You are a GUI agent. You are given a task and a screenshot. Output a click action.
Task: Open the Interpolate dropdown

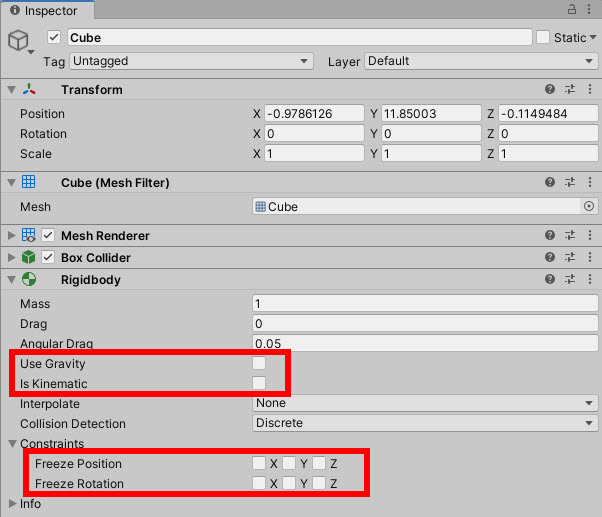pos(425,403)
